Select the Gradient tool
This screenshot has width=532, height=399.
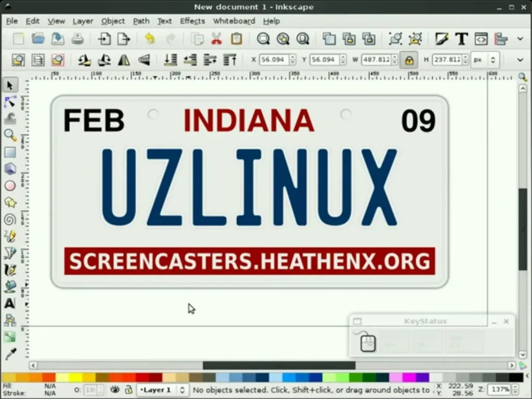tap(10, 337)
